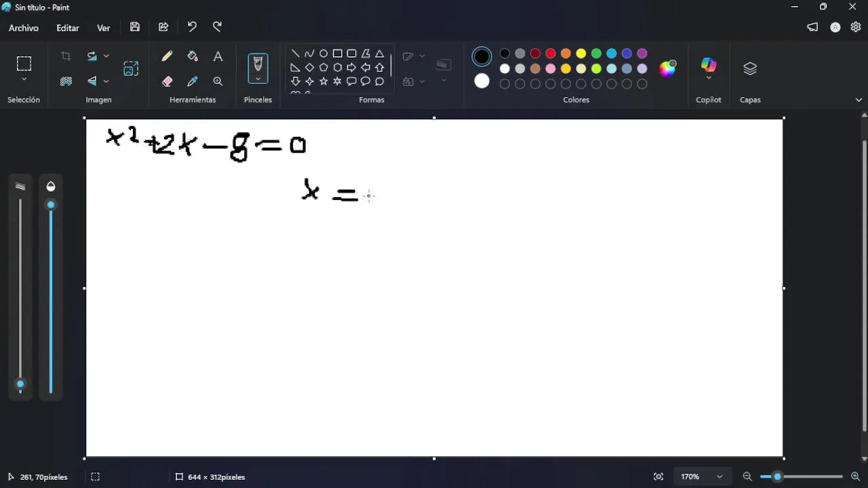Select the Eraser tool
This screenshot has width=868, height=488.
click(x=167, y=81)
